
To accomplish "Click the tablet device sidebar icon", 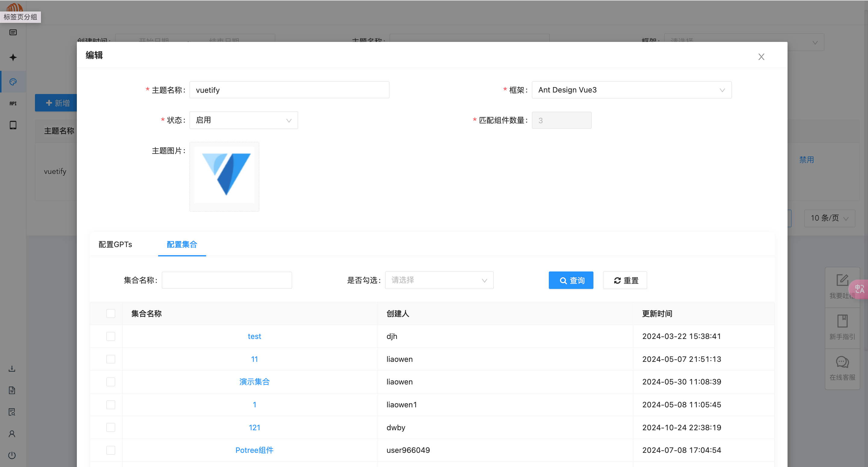I will pyautogui.click(x=13, y=125).
